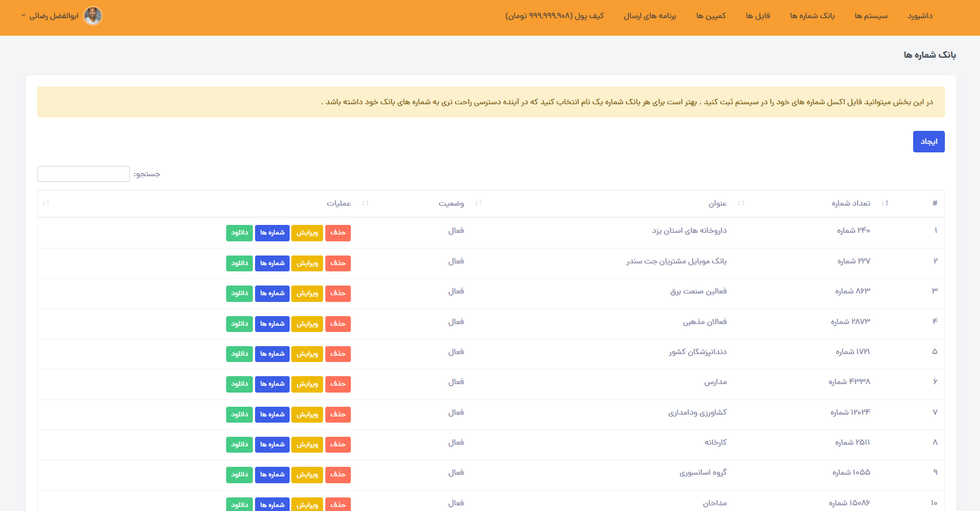The height and width of the screenshot is (511, 980).
Task: Download numbers for داروخانه های استان یزد
Action: coord(239,233)
